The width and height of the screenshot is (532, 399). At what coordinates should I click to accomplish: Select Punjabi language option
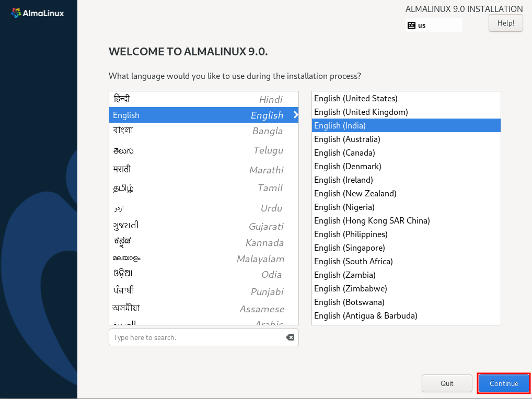(x=204, y=290)
